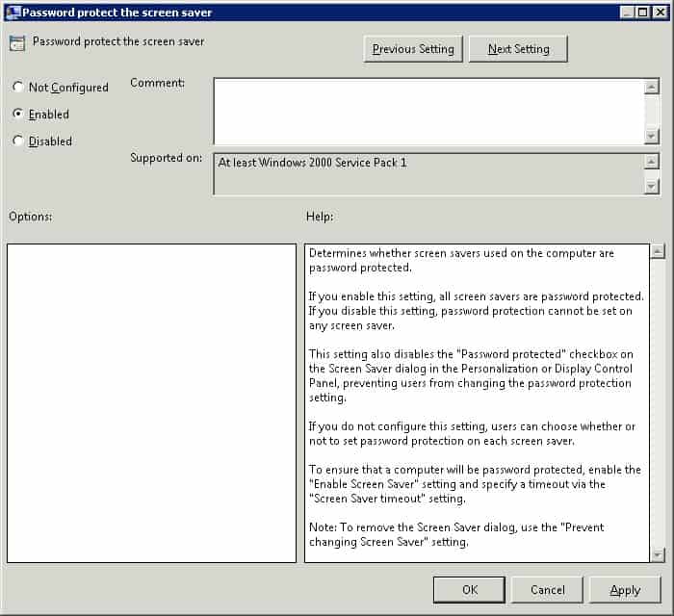Click the Supported on scroll up arrow
Image resolution: width=674 pixels, height=616 pixels.
coord(652,162)
